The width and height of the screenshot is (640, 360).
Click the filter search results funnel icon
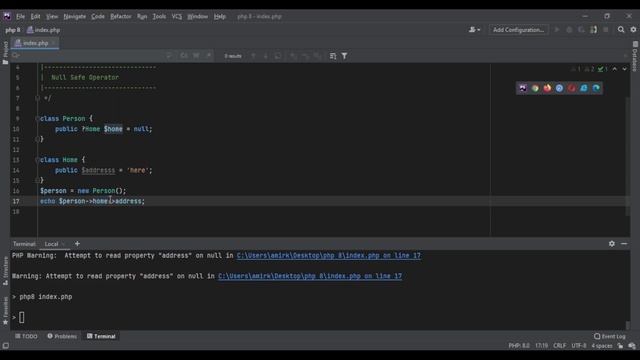(x=344, y=56)
